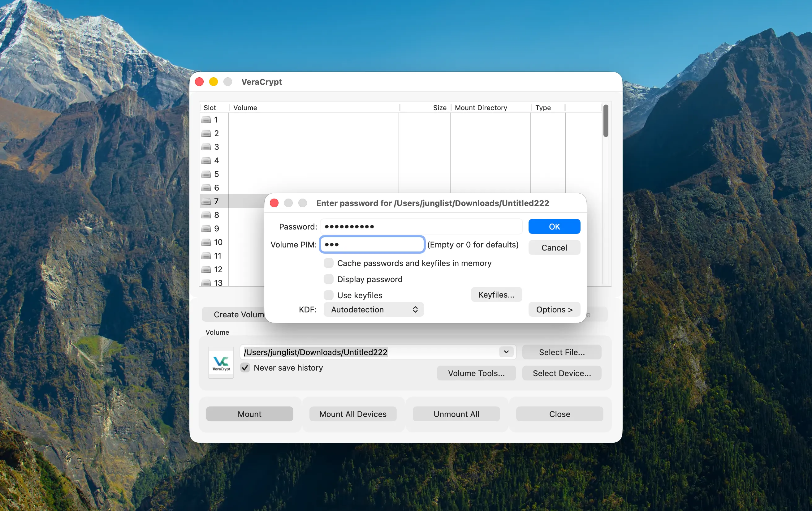812x511 pixels.
Task: Select the drive icon for slot 5
Action: coord(206,174)
